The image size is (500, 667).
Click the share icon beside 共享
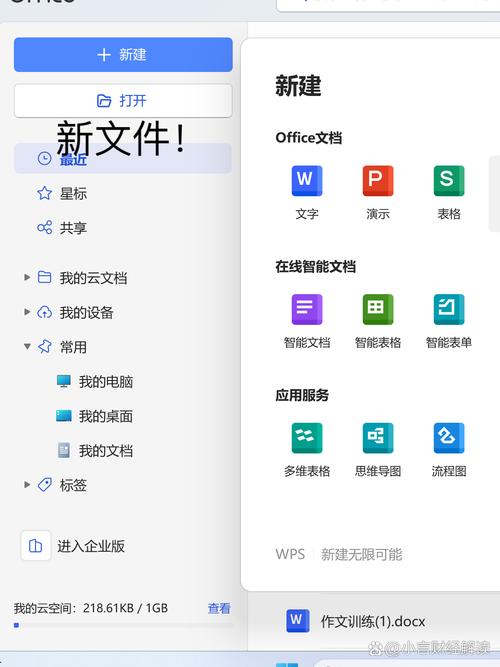tap(45, 228)
